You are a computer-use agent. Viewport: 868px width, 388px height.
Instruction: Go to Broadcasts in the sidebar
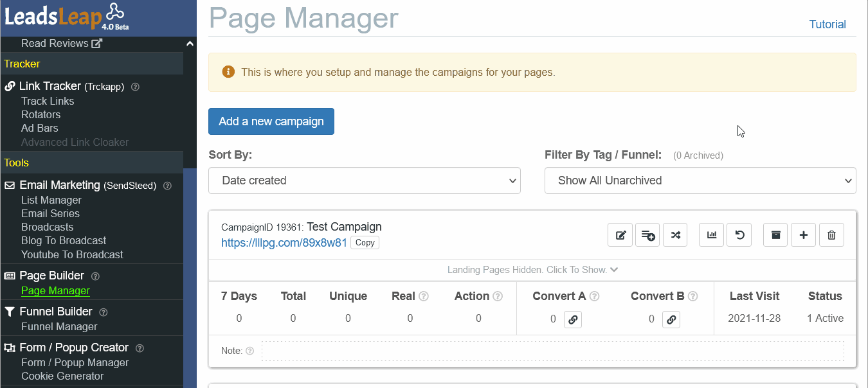coord(47,227)
